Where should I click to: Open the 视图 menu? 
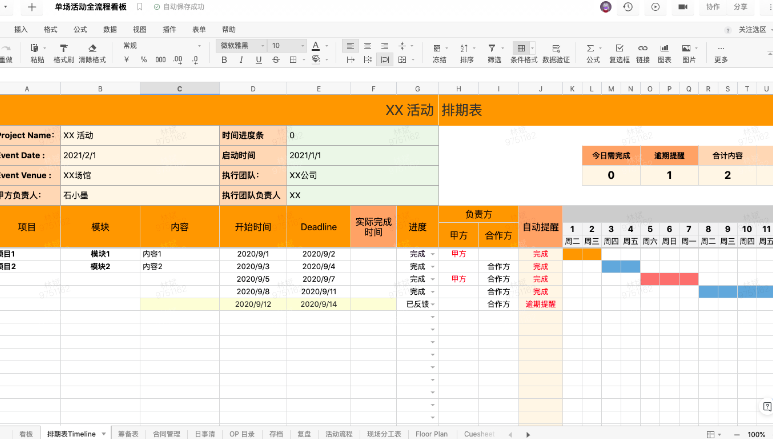pyautogui.click(x=140, y=30)
